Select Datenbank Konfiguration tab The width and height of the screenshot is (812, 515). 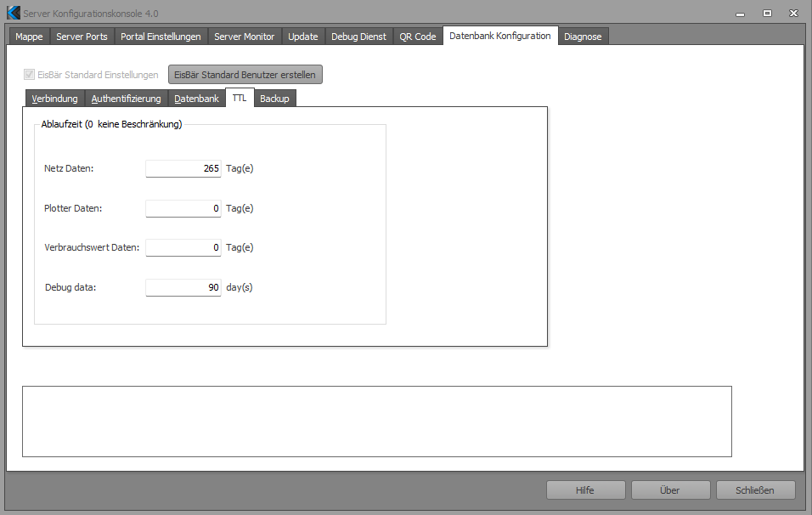(x=500, y=35)
